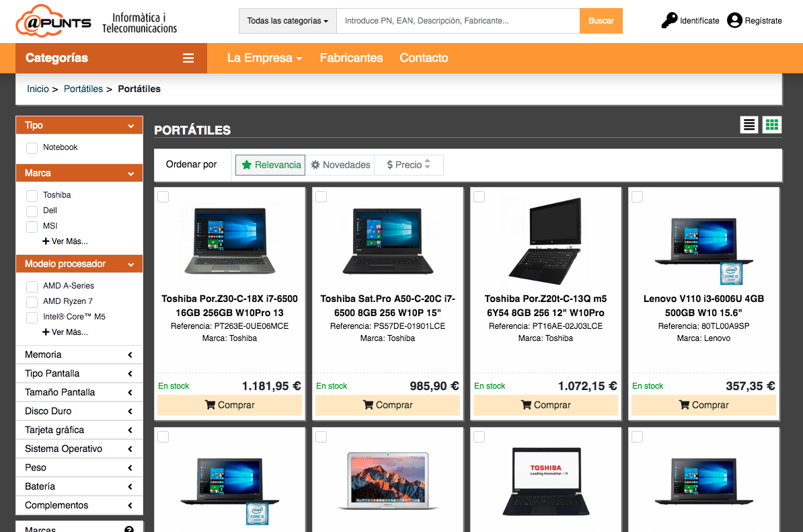Switch to grid view layout icon
Viewport: 803px width, 532px height.
772,124
